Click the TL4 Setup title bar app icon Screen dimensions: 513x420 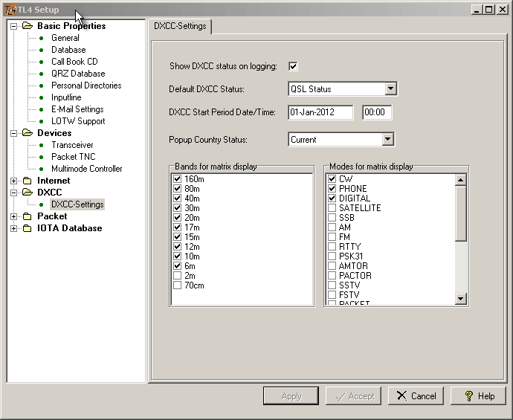pos(10,10)
